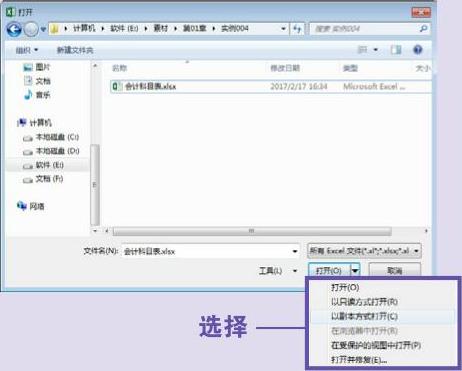Screen dimensions: 462x371
Task: Click the 打开(O) button
Action: pyautogui.click(x=329, y=270)
